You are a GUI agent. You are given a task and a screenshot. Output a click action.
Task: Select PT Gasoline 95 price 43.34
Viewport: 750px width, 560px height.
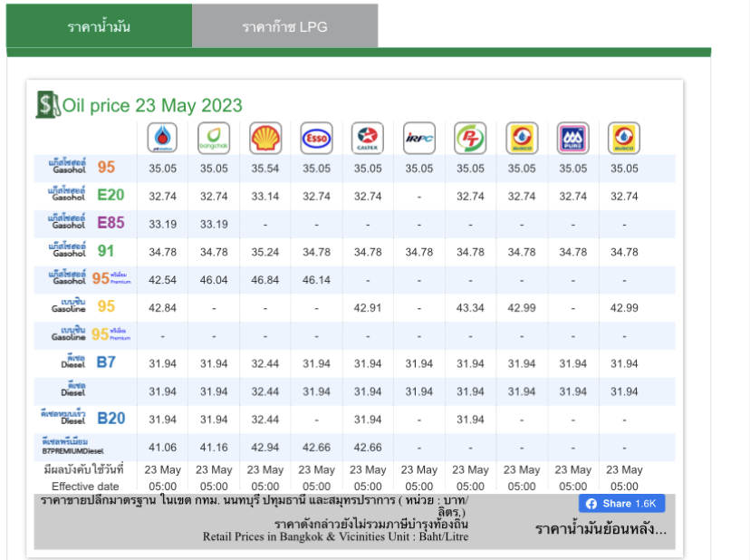click(x=470, y=308)
